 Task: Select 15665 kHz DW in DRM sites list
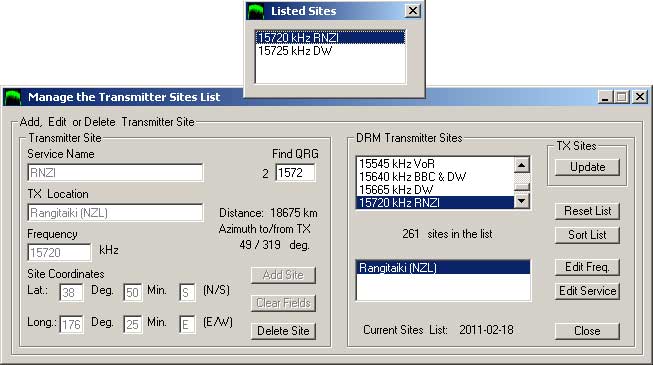(435, 190)
